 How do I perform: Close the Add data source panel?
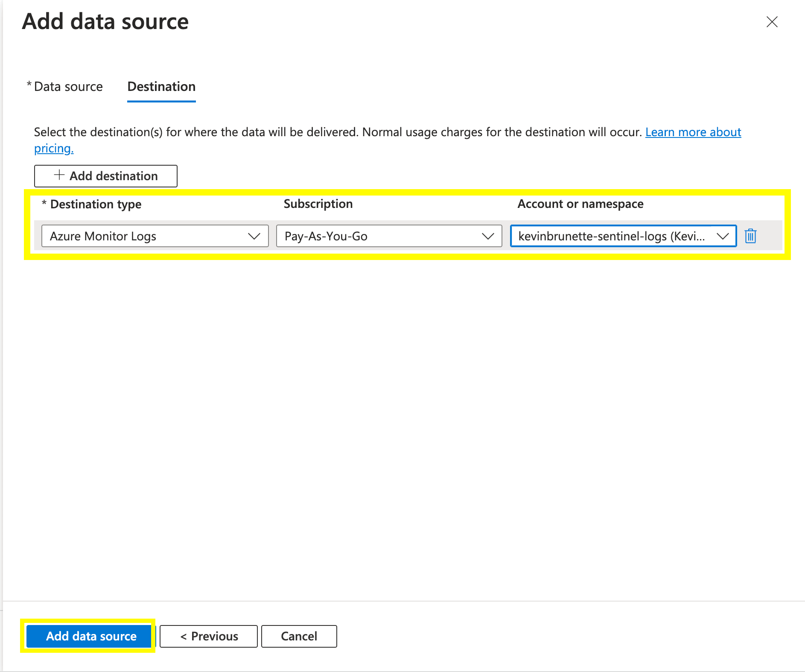[772, 22]
